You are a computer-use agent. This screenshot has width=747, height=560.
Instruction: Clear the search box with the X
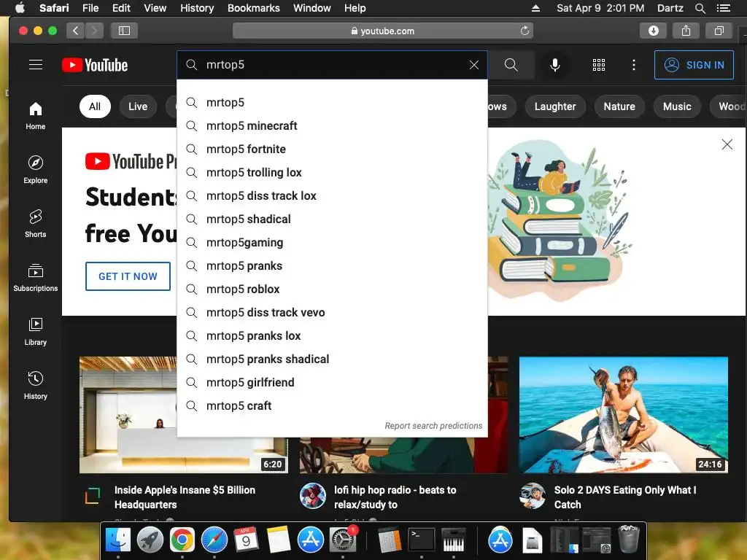click(x=473, y=65)
